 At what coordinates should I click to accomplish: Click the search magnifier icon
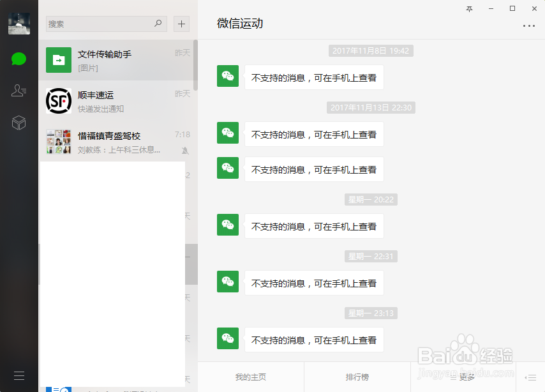pos(158,24)
